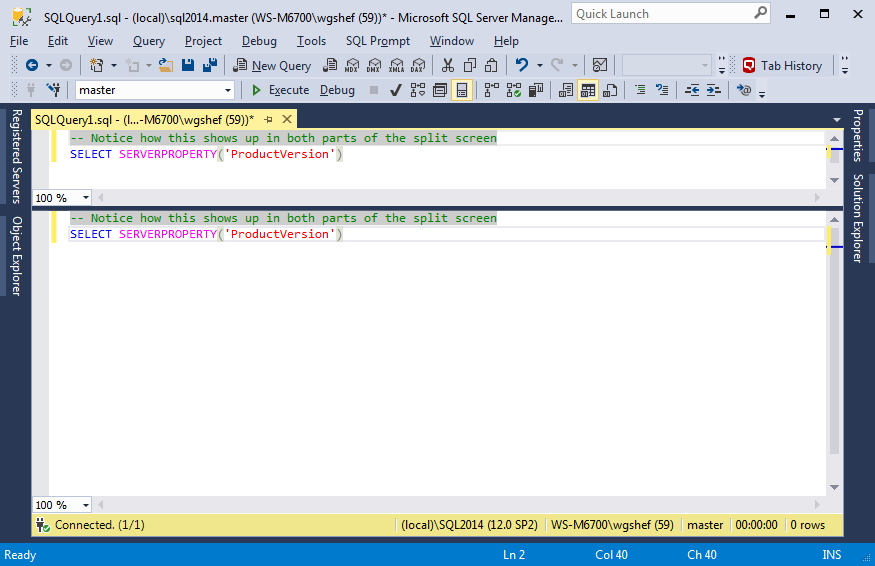
Task: Open the File menu
Action: 19,41
